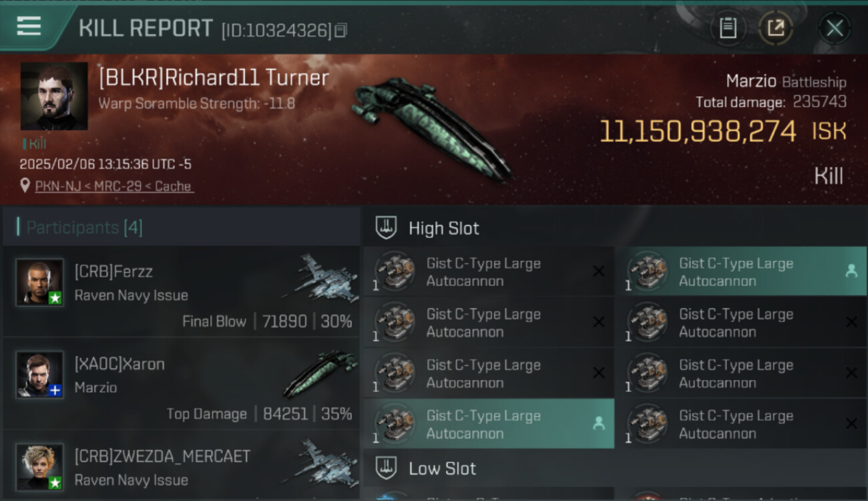Click the dropped-item person icon in the top right autocannon slot

(x=851, y=271)
